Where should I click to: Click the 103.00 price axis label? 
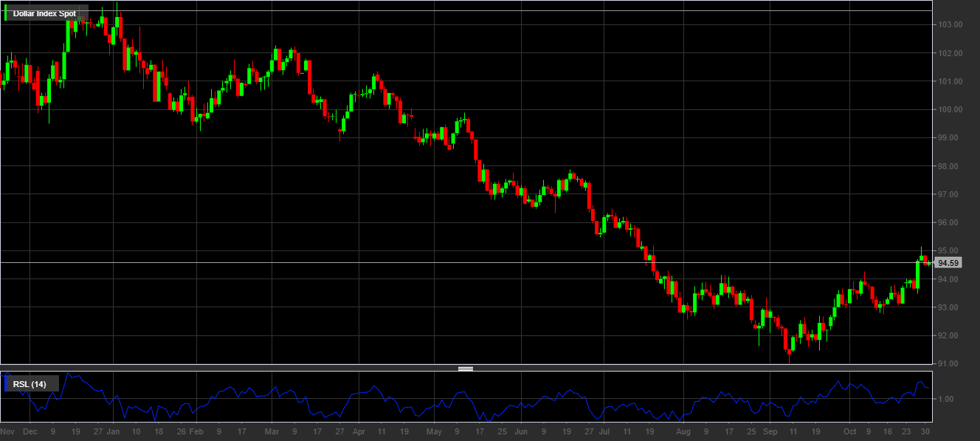point(950,25)
